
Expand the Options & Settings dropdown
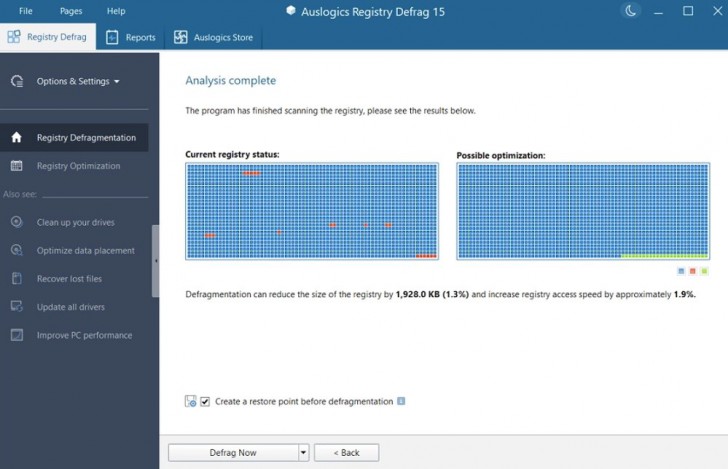point(78,81)
